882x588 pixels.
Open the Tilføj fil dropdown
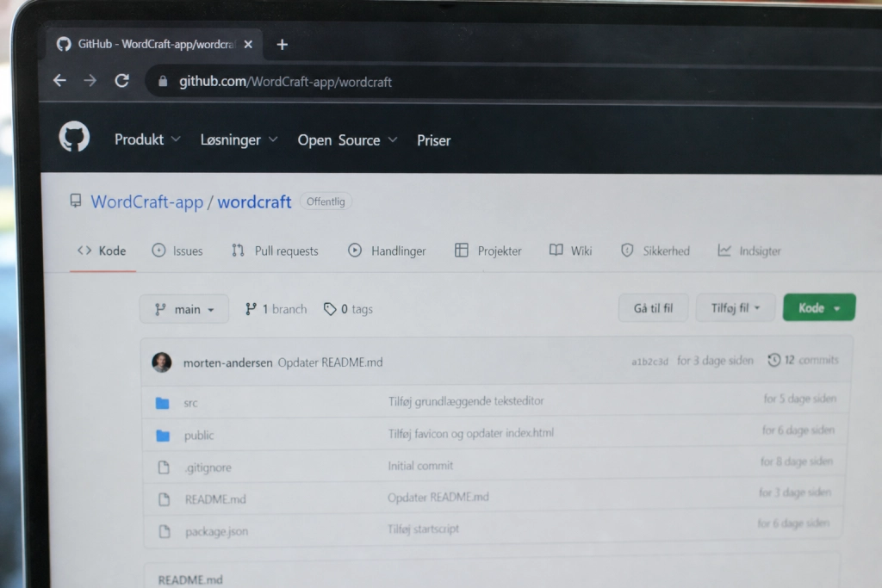tap(736, 307)
